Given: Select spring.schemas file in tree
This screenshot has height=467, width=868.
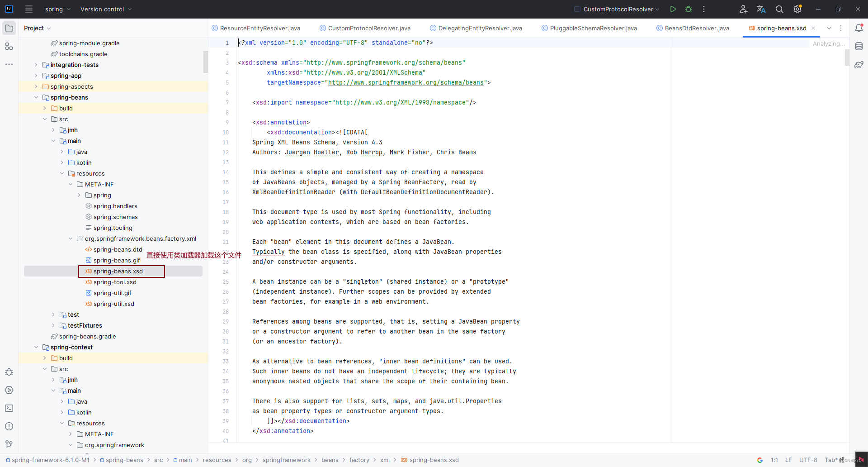Looking at the screenshot, I should click(115, 217).
